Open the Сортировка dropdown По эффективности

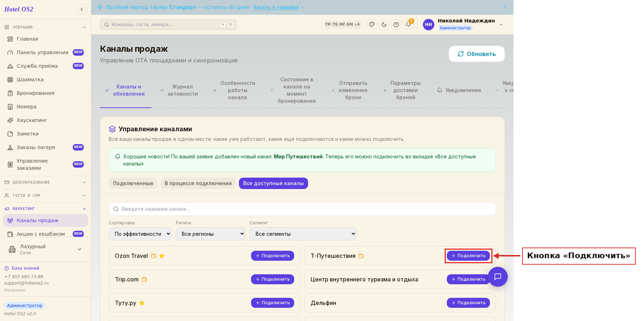point(140,234)
